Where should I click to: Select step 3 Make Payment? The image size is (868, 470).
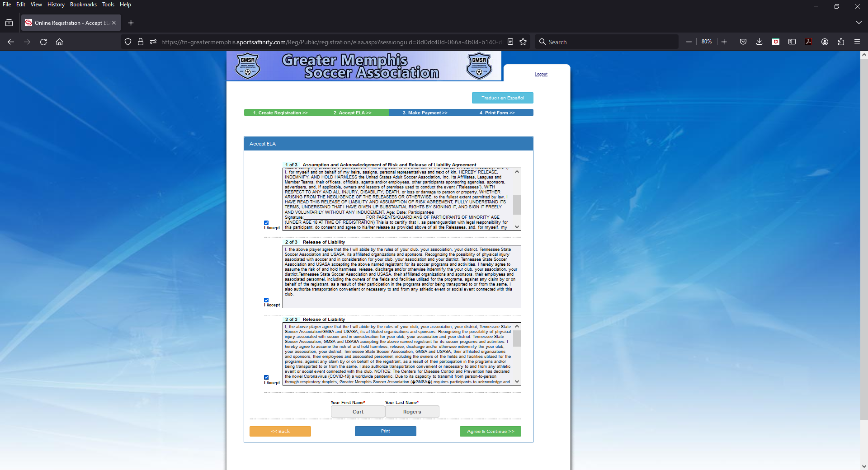[425, 113]
